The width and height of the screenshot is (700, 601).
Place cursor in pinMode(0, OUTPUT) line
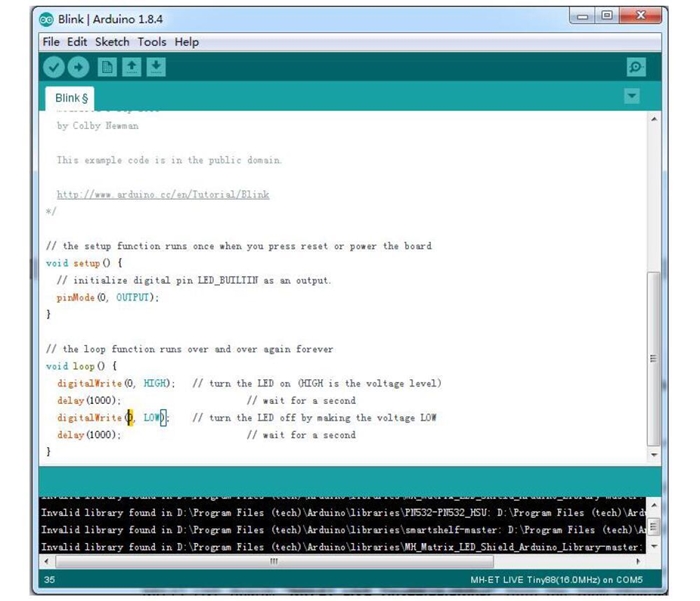108,297
